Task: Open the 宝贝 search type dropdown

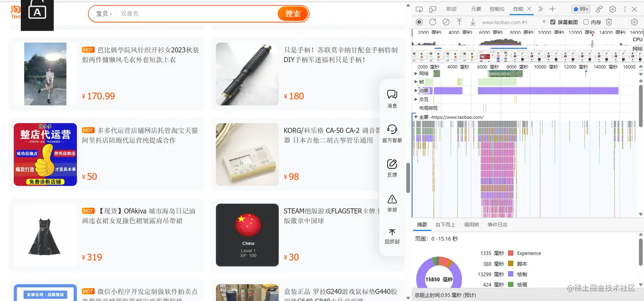Action: pyautogui.click(x=104, y=14)
